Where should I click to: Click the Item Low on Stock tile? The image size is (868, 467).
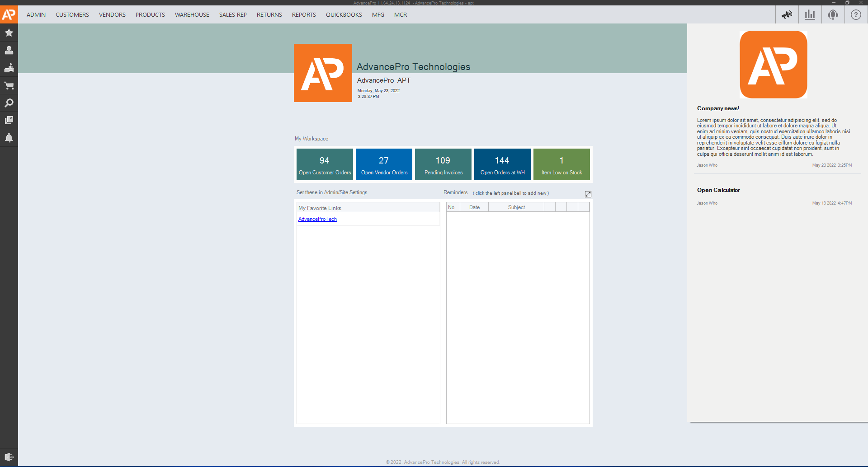coord(561,164)
